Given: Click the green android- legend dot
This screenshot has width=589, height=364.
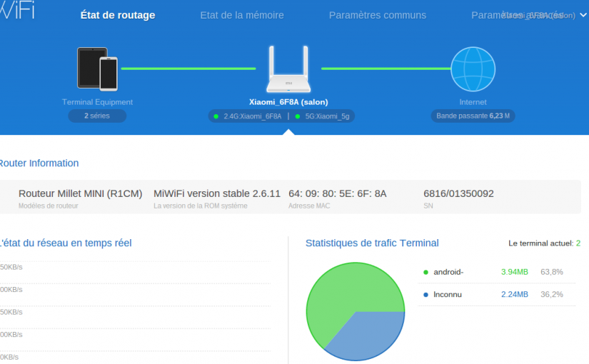Looking at the screenshot, I should tap(426, 273).
